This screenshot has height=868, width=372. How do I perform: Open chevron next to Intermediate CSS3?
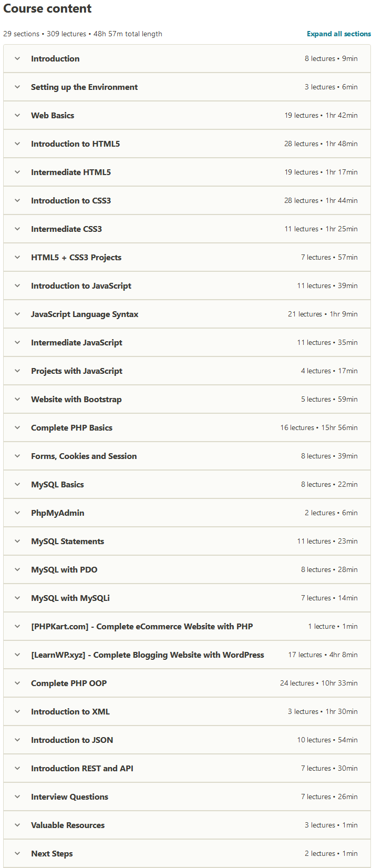tap(17, 229)
